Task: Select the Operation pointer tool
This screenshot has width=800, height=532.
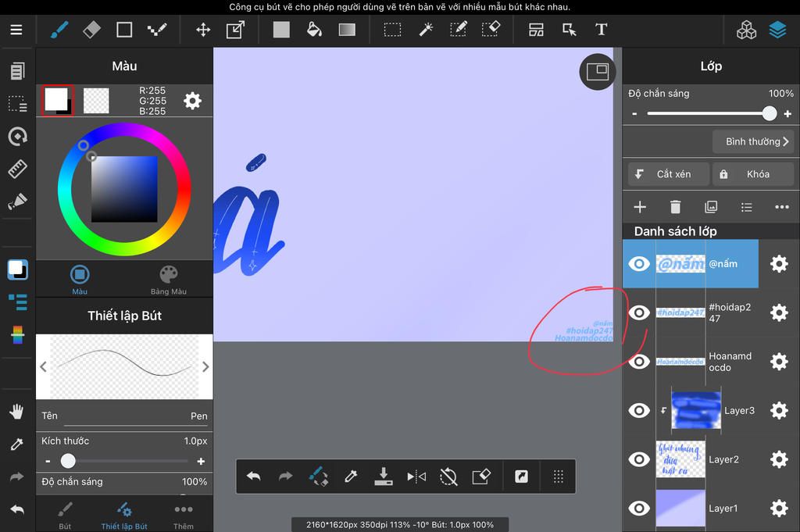Action: coord(569,30)
